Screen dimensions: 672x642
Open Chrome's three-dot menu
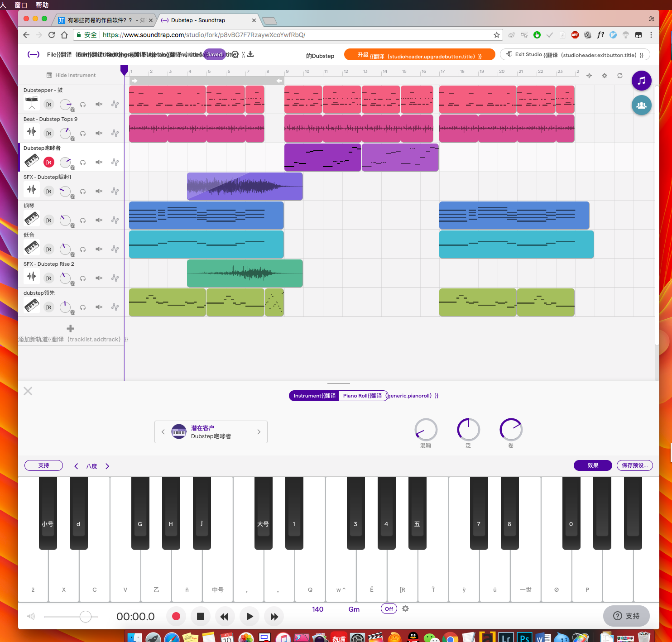click(651, 35)
